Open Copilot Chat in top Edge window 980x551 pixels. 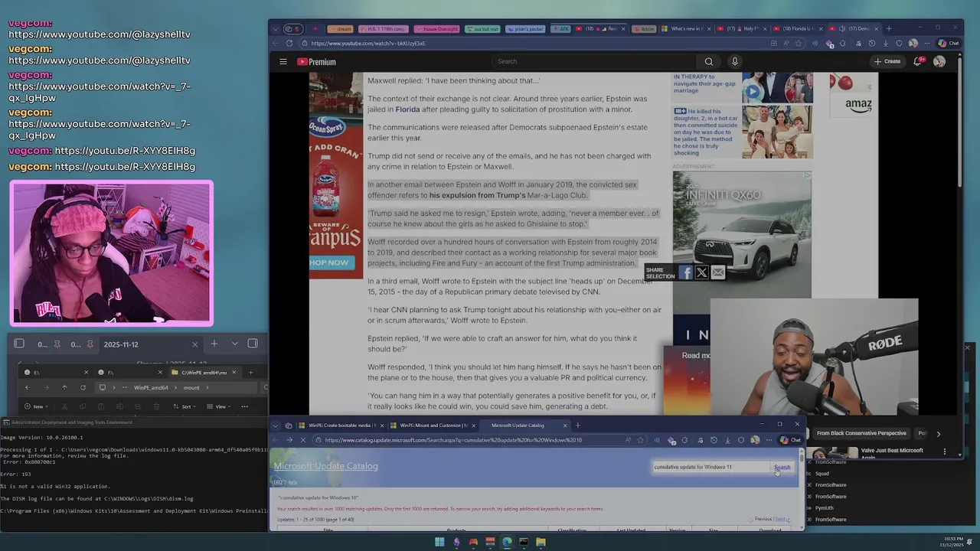(948, 43)
